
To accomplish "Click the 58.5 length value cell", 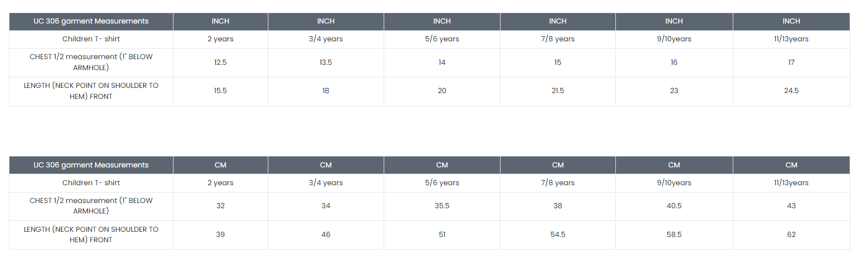I will [x=674, y=235].
